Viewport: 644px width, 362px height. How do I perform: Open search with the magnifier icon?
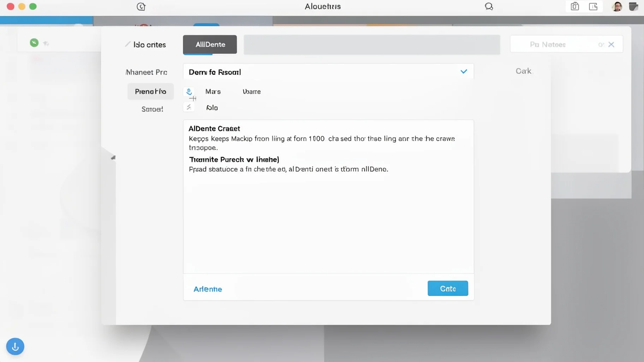point(489,7)
